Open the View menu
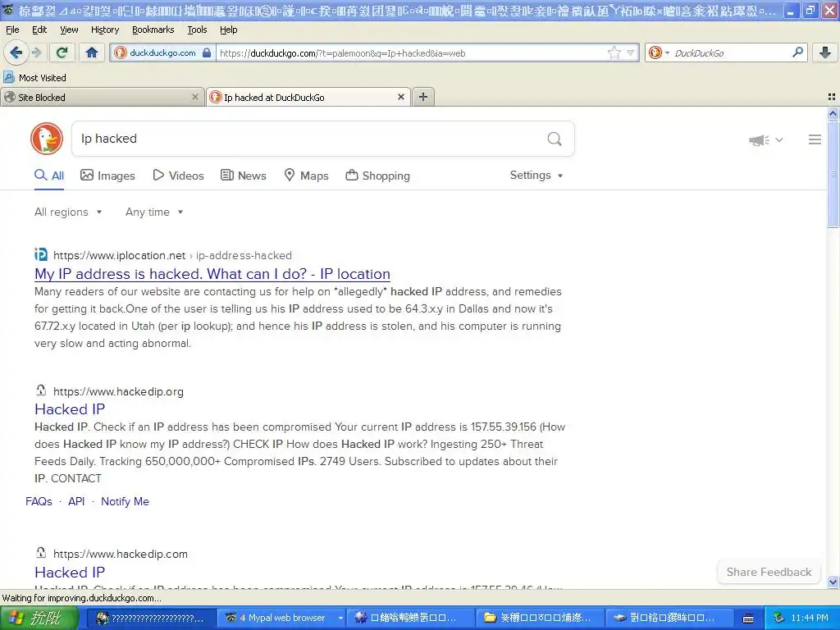Screen dimensions: 840x630 tap(69, 30)
